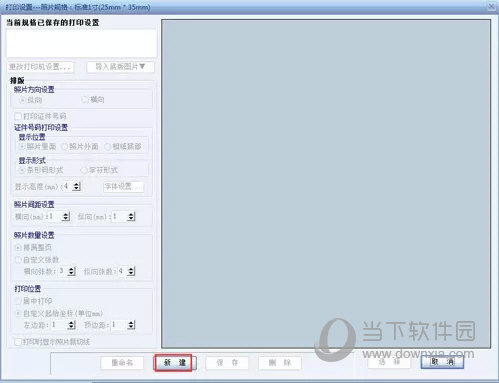499x383 pixels.
Task: Click the 顶边距 top margin spinner arrows
Action: [131, 325]
